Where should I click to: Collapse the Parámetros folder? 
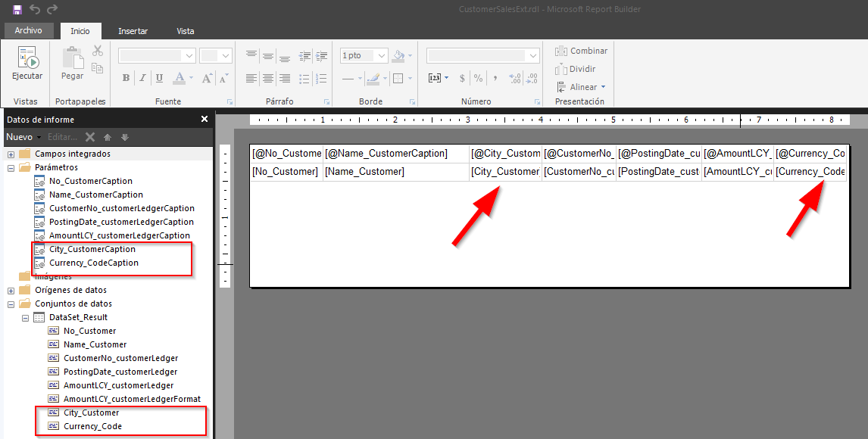pyautogui.click(x=11, y=167)
